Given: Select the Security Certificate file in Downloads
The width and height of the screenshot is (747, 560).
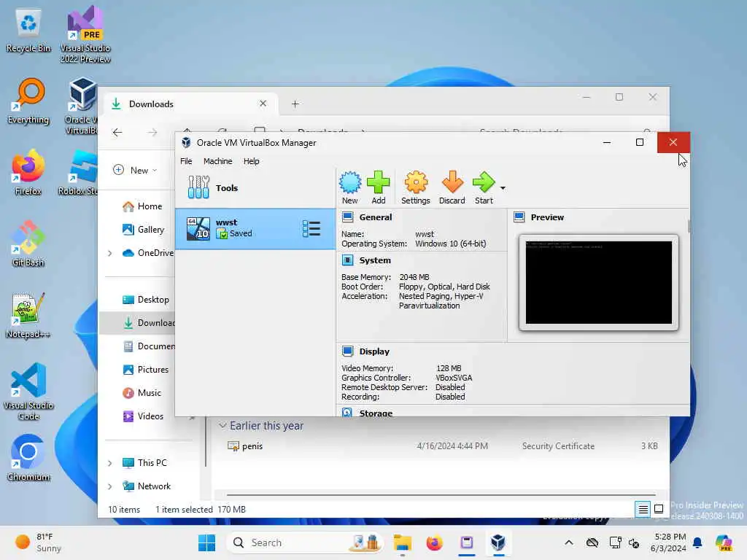Looking at the screenshot, I should (441, 446).
